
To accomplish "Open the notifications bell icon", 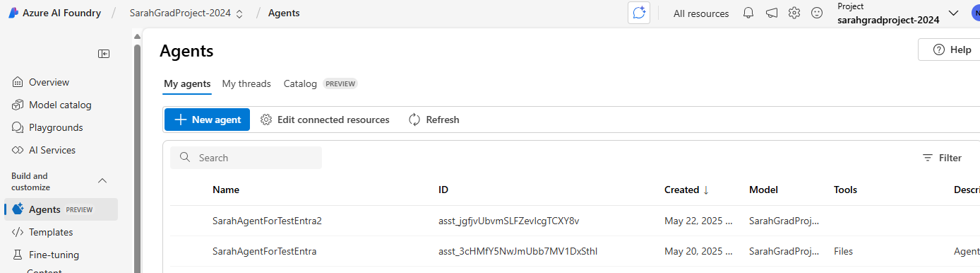I will (749, 13).
